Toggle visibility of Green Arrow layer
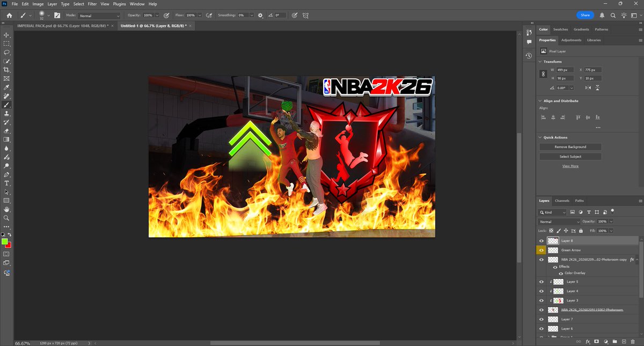Viewport: 644px width, 346px height. pyautogui.click(x=541, y=250)
